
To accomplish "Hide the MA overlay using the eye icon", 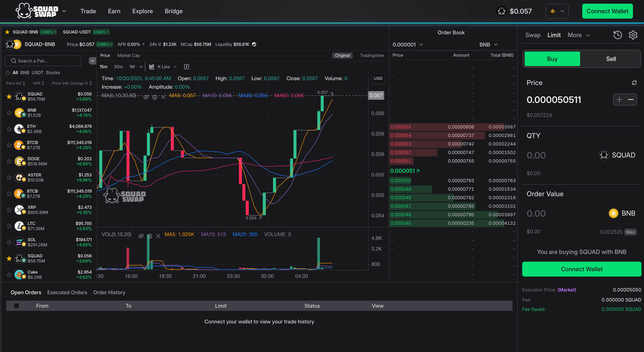I will click(146, 97).
